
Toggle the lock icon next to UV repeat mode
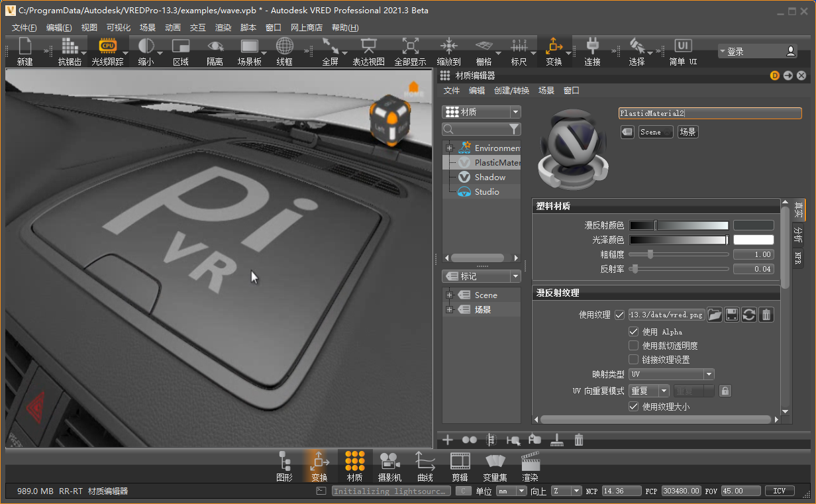pyautogui.click(x=725, y=391)
